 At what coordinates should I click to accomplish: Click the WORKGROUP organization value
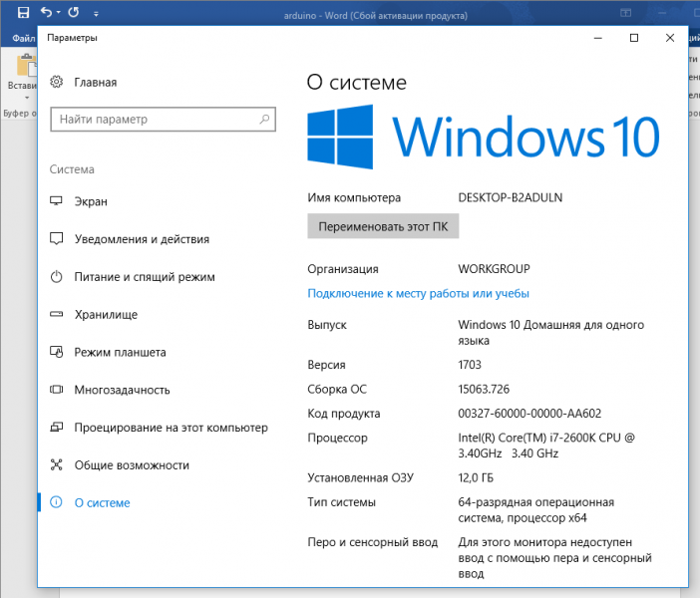(x=494, y=269)
